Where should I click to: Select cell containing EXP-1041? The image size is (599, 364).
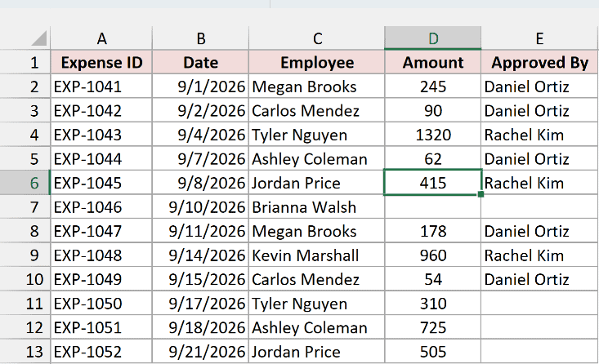[101, 87]
